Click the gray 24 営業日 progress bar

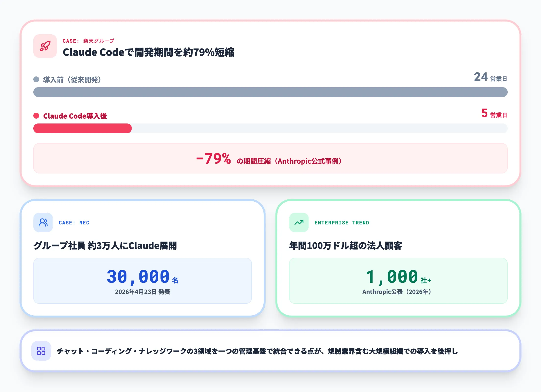270,92
